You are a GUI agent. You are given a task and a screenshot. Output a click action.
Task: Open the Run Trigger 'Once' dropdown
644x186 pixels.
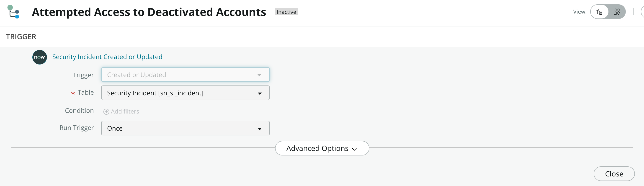pyautogui.click(x=185, y=128)
